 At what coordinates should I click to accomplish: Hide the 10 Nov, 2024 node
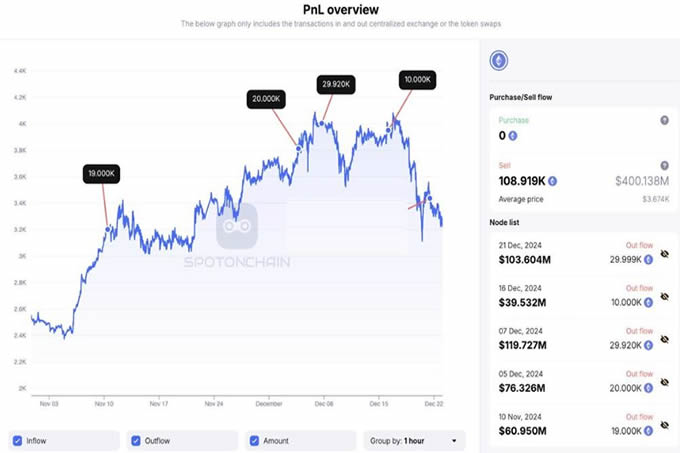[x=664, y=426]
